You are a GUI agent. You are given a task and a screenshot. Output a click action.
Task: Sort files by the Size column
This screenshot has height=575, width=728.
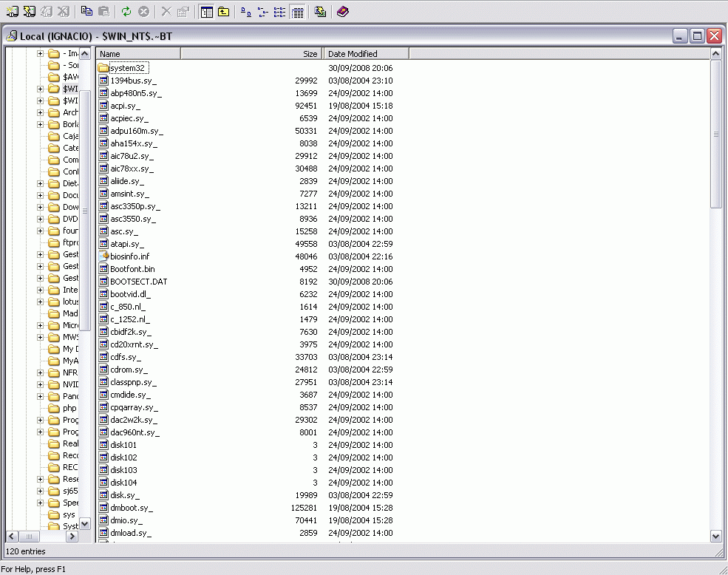tap(252, 54)
